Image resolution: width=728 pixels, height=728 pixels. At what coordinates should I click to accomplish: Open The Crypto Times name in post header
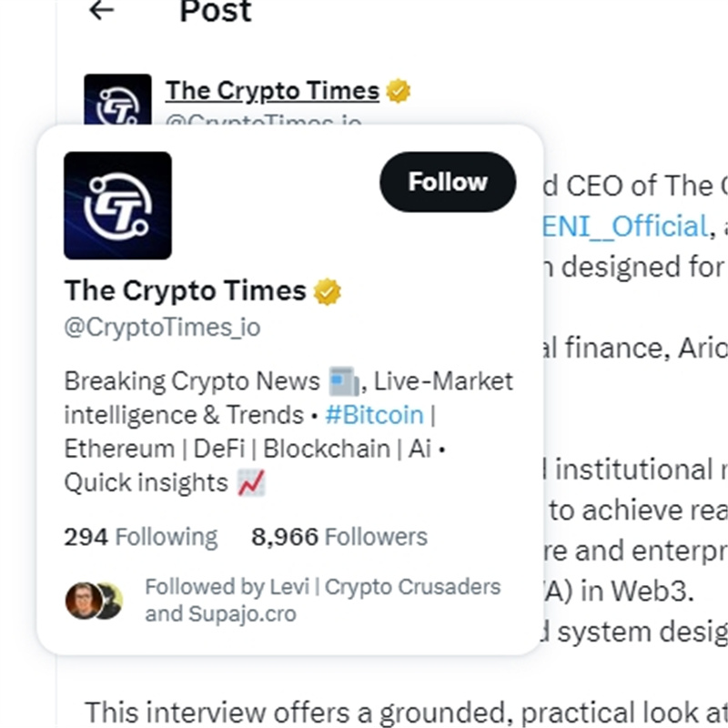272,91
